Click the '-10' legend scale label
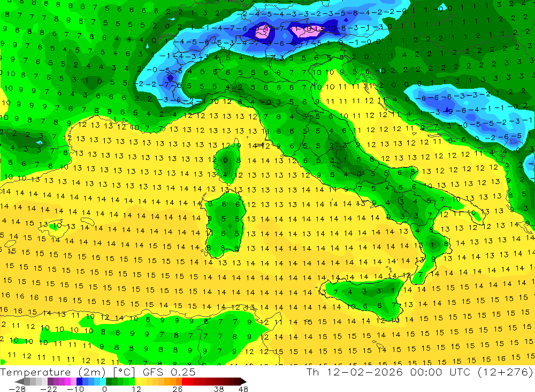The height and width of the screenshot is (392, 535). [75, 389]
